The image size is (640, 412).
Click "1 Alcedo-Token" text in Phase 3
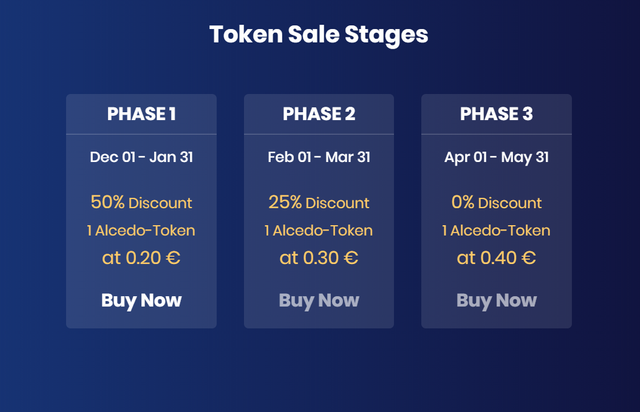[496, 231]
